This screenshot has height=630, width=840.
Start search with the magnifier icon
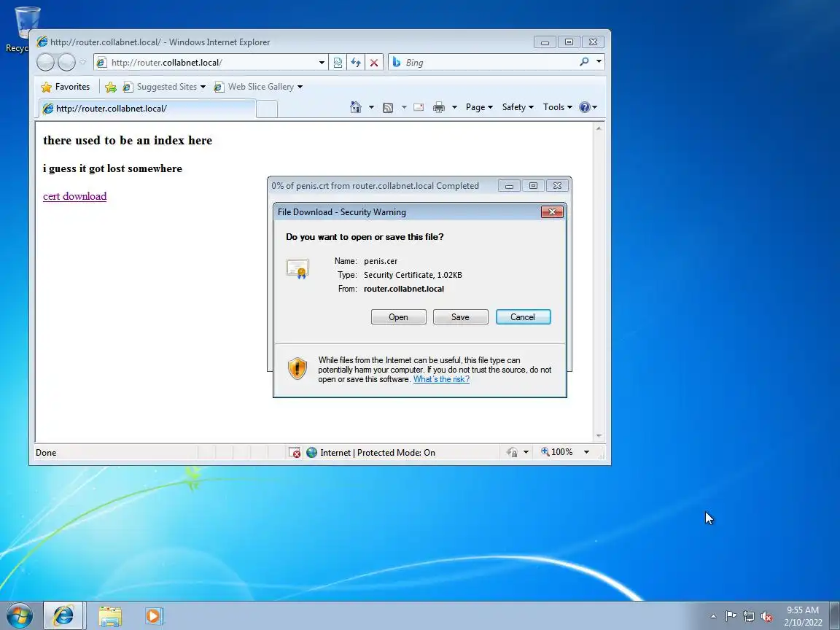(x=584, y=61)
